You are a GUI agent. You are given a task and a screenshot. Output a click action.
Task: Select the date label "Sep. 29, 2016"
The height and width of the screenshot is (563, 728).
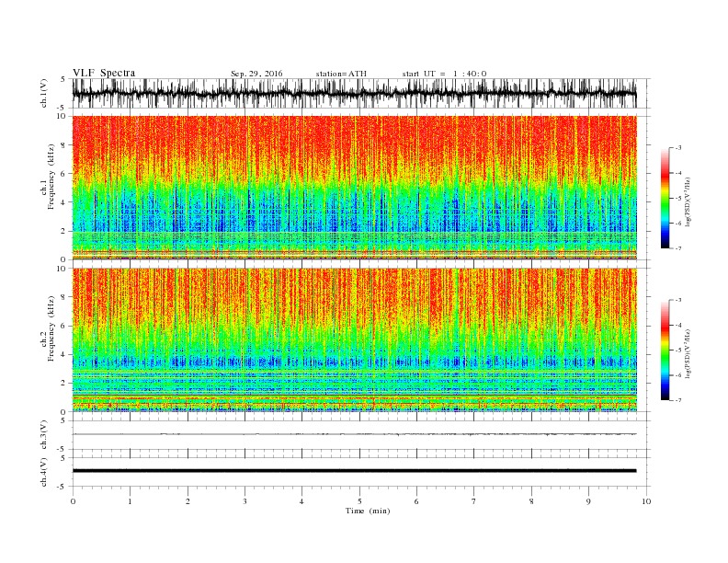coord(256,74)
